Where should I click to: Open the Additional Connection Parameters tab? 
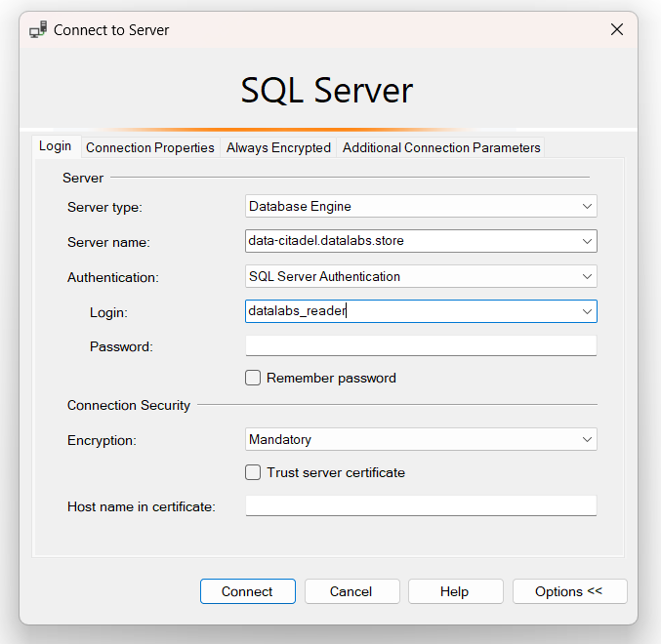441,147
